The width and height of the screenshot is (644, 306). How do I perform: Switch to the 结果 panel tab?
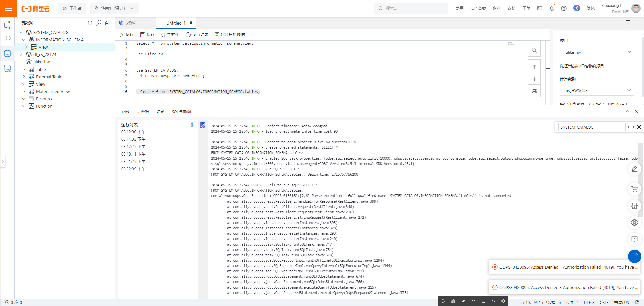pos(160,112)
